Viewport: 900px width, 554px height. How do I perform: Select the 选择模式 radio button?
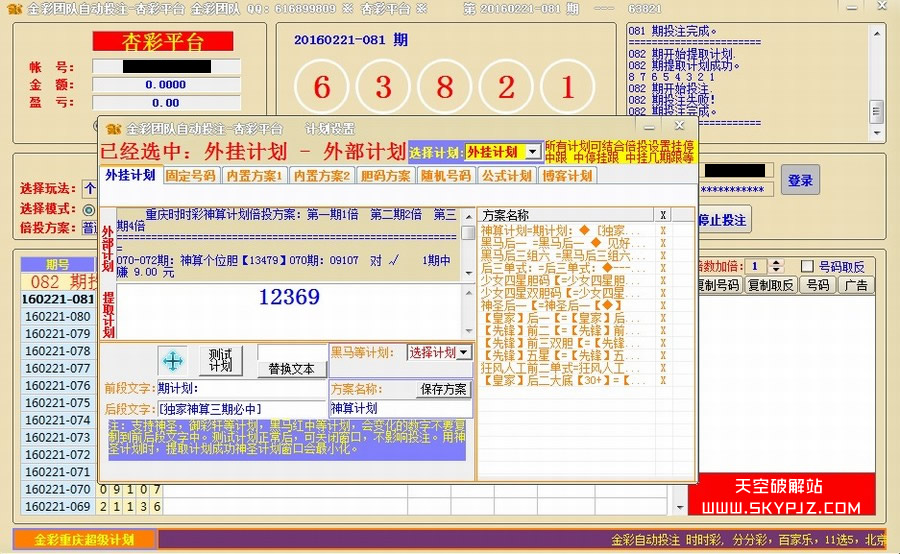click(89, 209)
